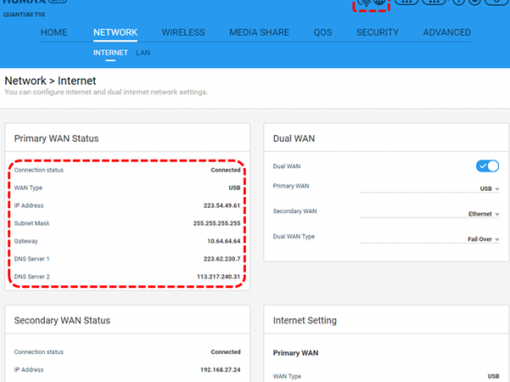Click the globe internet status icon

coord(379,2)
